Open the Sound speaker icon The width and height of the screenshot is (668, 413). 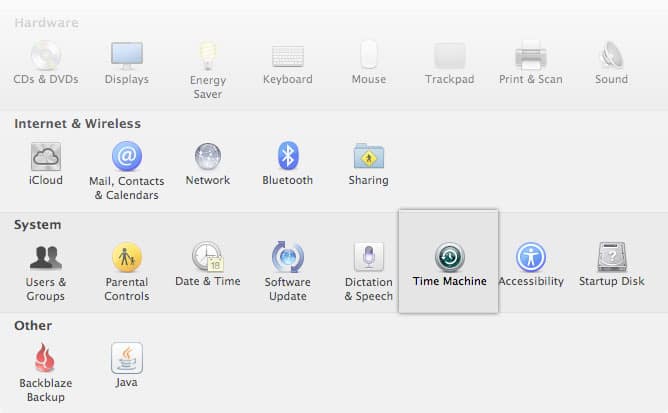[x=611, y=55]
